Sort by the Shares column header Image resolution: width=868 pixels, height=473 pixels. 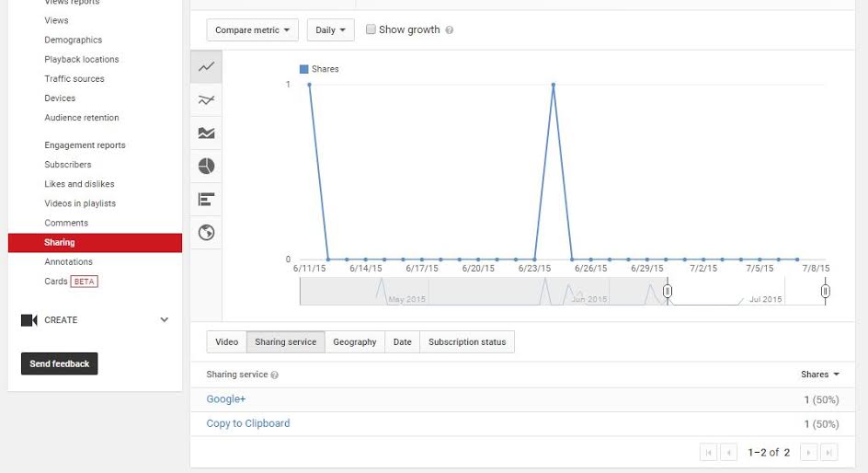820,375
